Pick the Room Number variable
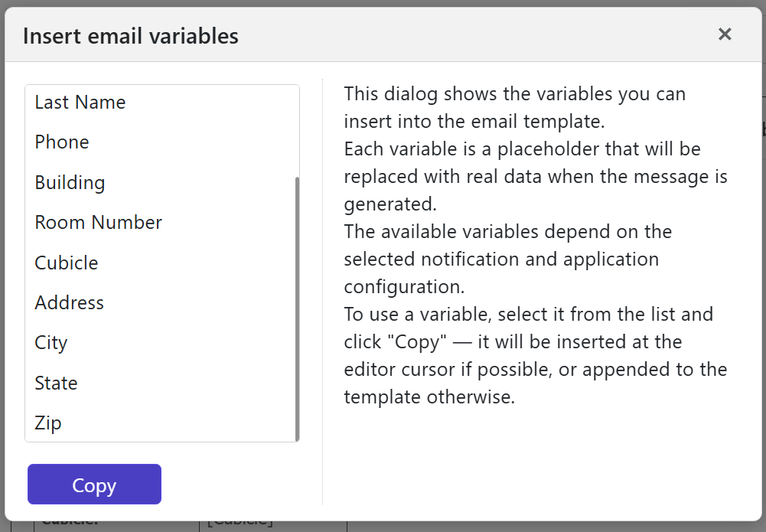The image size is (766, 532). tap(98, 223)
